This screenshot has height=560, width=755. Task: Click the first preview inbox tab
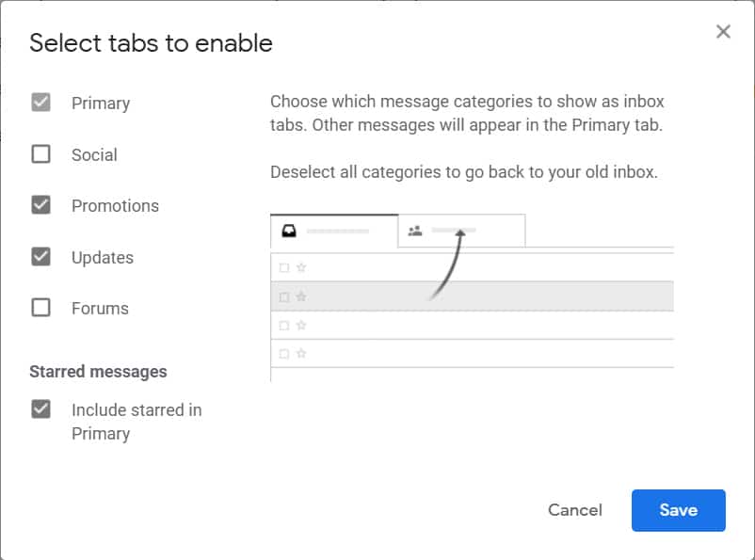click(x=334, y=232)
